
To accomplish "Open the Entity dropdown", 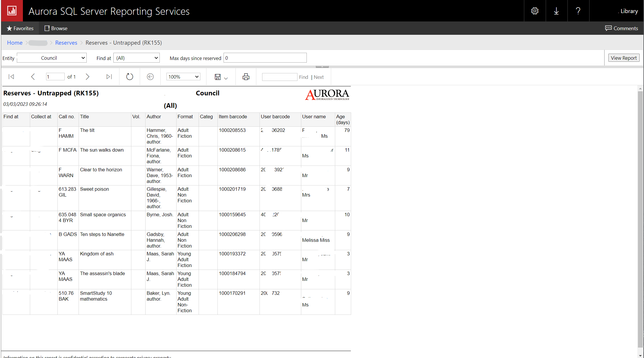I will coord(52,58).
